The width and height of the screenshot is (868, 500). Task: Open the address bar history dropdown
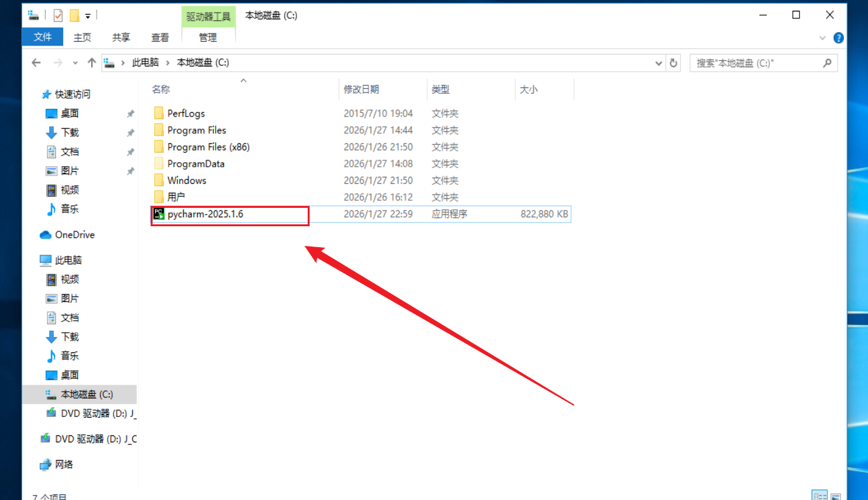658,63
